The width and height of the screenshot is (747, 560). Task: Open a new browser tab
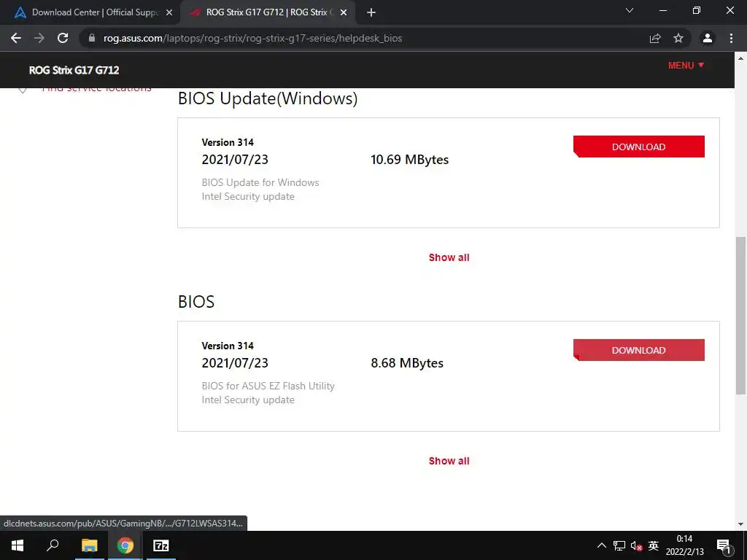pos(371,12)
